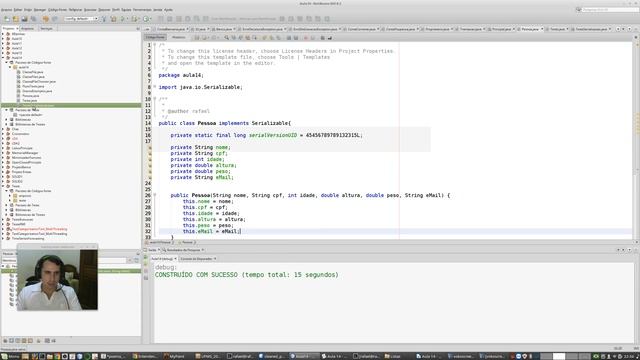Click the Comment icon in editor toolbar
640x360 pixels.
(x=322, y=38)
